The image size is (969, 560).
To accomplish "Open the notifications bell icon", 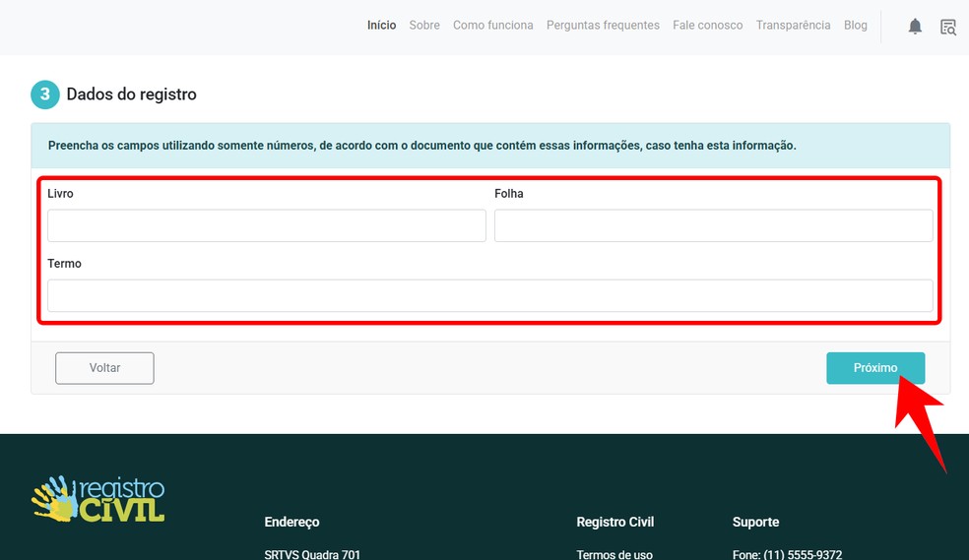I will tap(915, 26).
